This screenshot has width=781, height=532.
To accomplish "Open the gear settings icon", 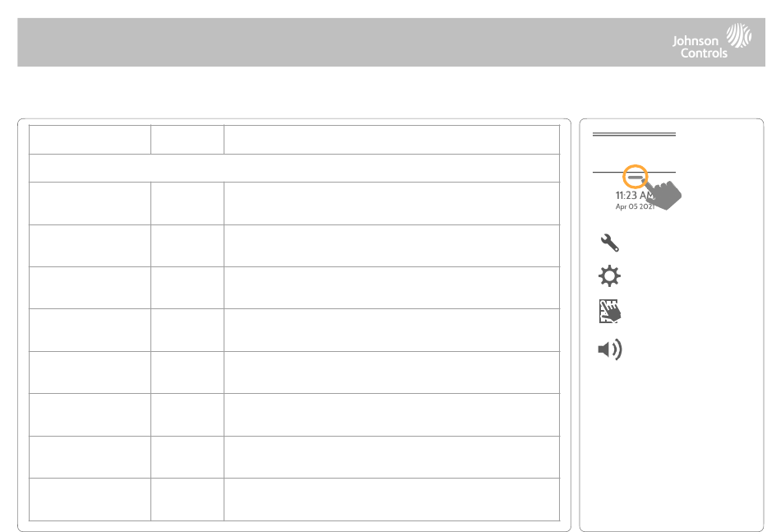I will pos(610,276).
